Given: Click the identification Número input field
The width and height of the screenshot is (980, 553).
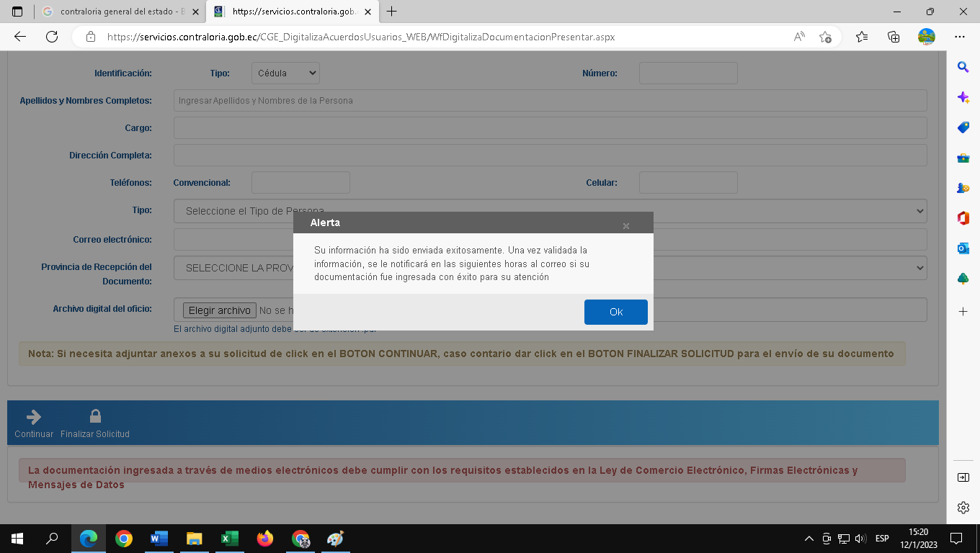Looking at the screenshot, I should [x=687, y=73].
